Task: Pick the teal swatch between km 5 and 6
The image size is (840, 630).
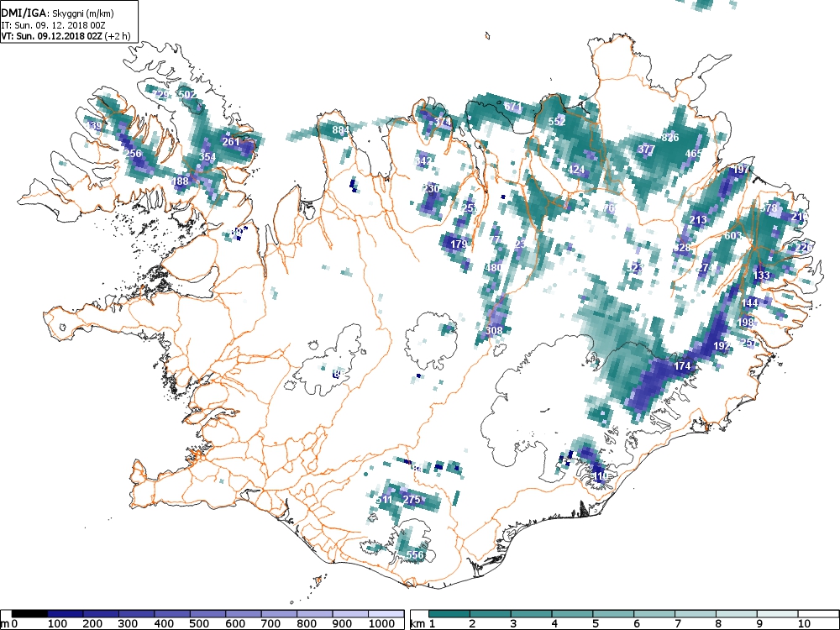Action: pos(613,614)
